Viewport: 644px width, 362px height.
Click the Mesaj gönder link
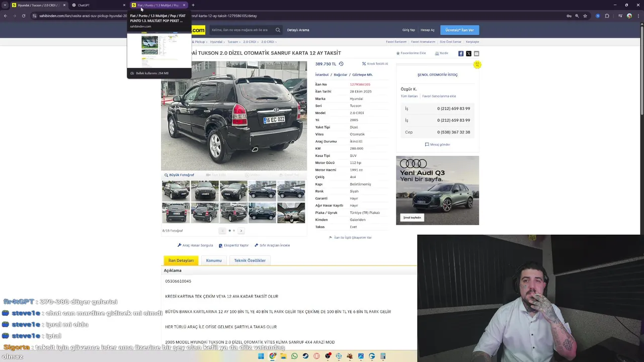[x=438, y=144]
